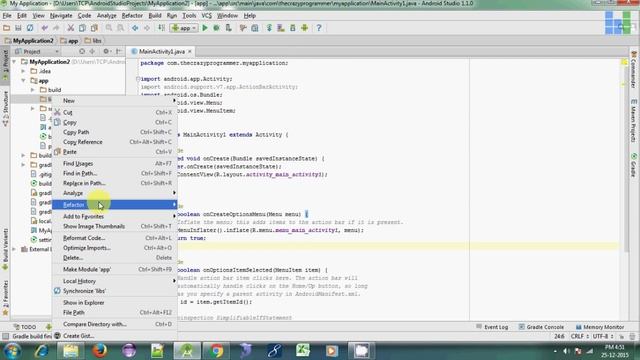Collapse the app module tree node

[x=23, y=81]
